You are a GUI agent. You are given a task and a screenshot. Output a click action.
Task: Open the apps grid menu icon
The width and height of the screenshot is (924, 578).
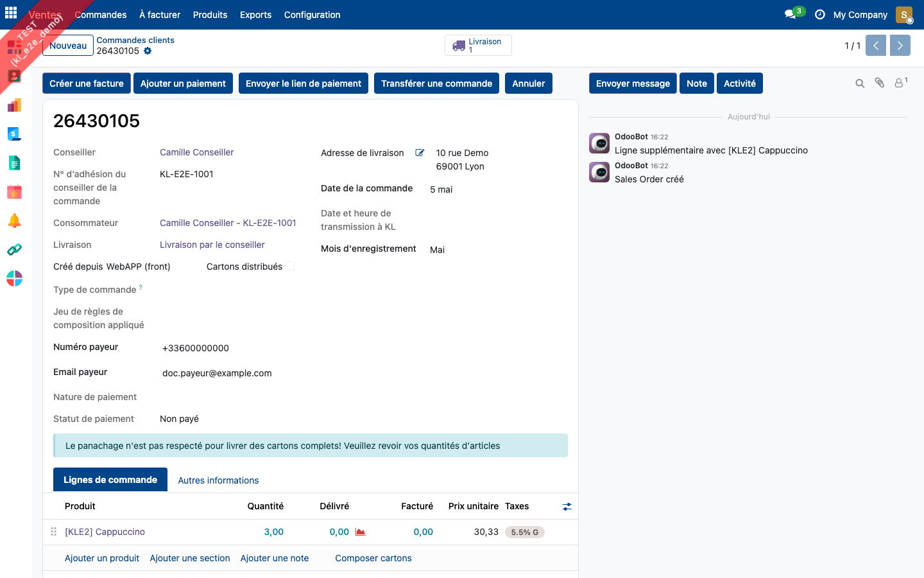click(x=11, y=13)
